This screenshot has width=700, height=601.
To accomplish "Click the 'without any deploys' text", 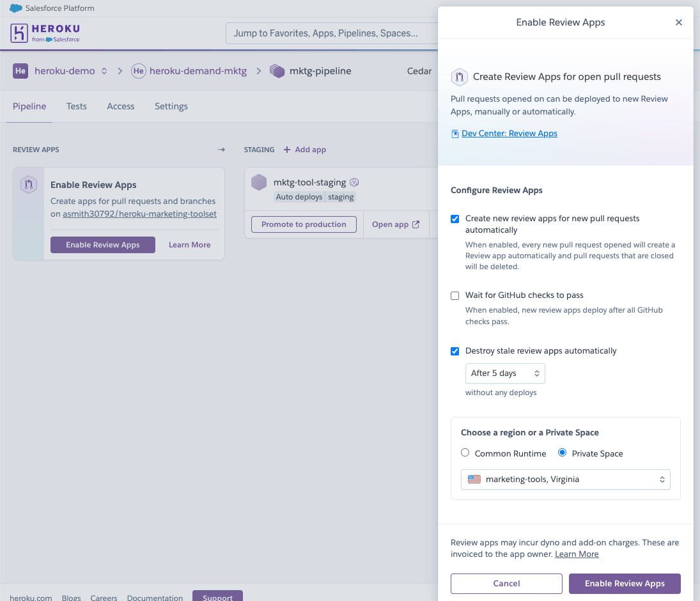I will pyautogui.click(x=501, y=393).
